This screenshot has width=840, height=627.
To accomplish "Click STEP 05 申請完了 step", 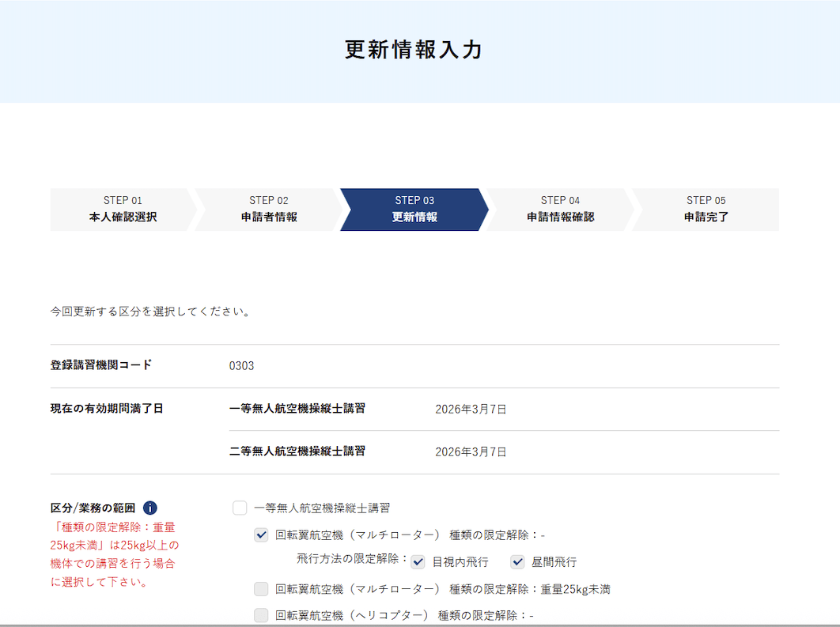I will pos(706,210).
